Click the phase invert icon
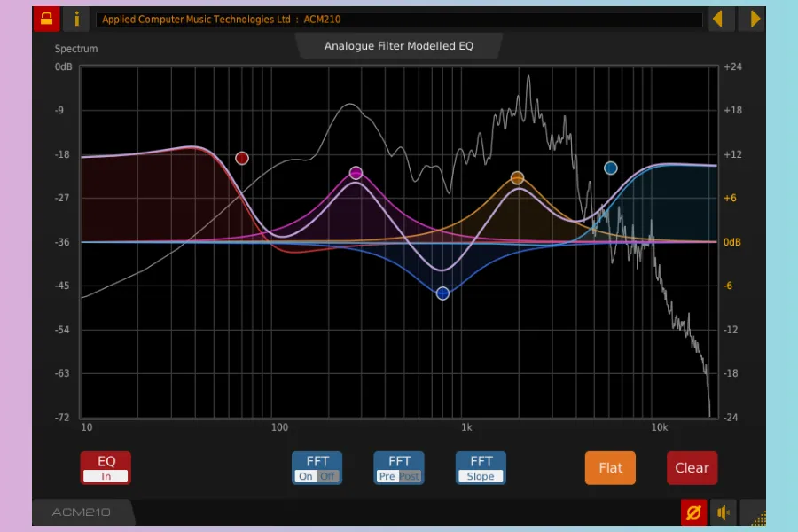Viewport: 798px width, 532px height. tap(693, 512)
